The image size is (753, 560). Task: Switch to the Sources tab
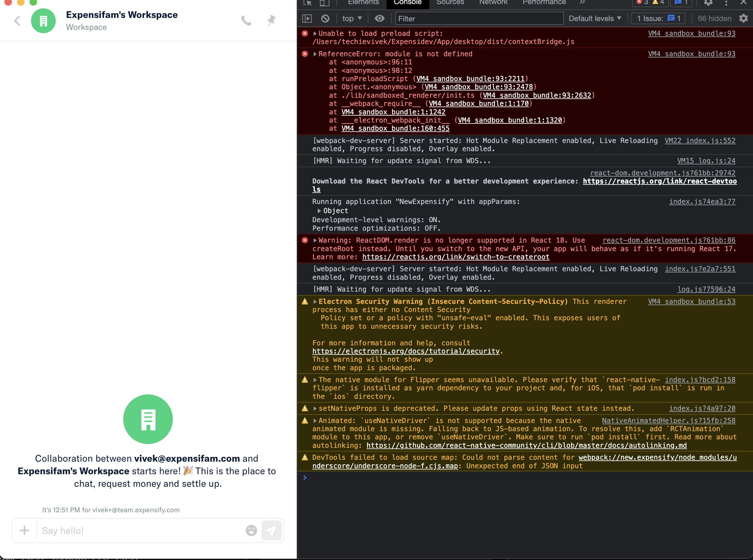pyautogui.click(x=450, y=3)
